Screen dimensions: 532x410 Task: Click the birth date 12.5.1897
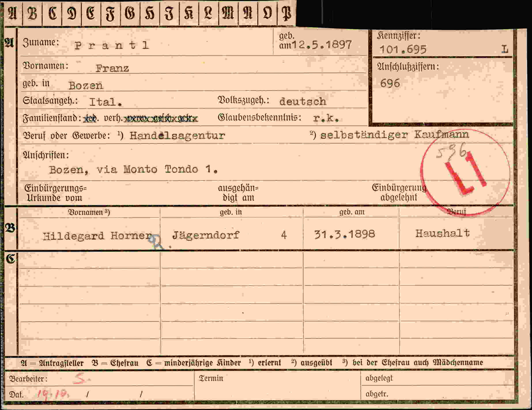(322, 45)
